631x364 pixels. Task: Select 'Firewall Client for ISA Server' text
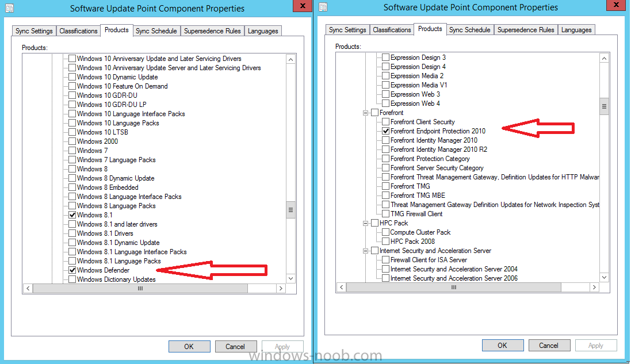(429, 260)
